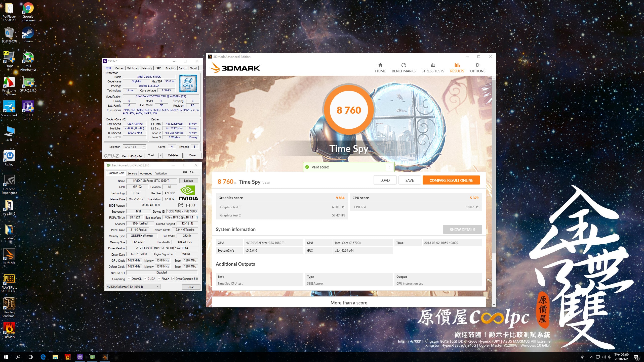Click the taskbar clock showing 2018/3/2
This screenshot has height=362, width=644.
click(x=621, y=357)
